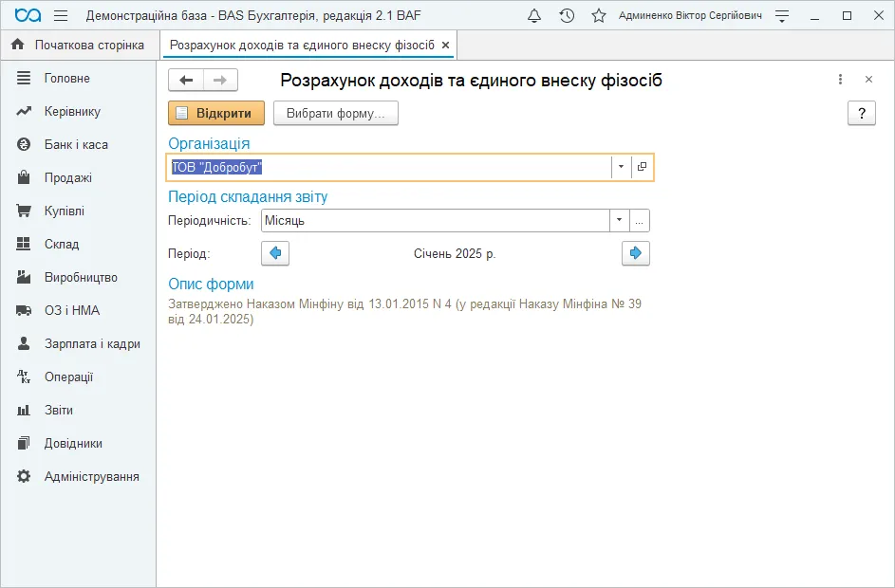Click form description text Затверджено Наказом Мінфіну
This screenshot has width=895, height=588.
point(404,311)
